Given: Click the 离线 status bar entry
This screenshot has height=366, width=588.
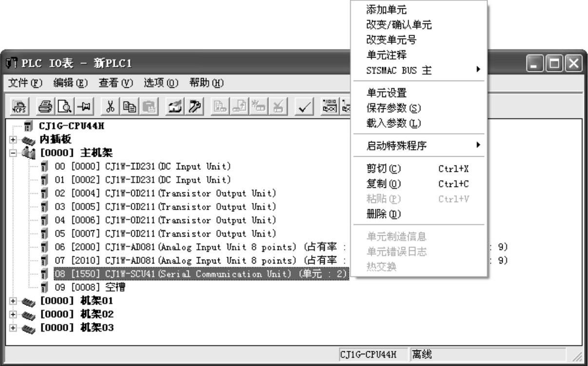Looking at the screenshot, I should 487,354.
